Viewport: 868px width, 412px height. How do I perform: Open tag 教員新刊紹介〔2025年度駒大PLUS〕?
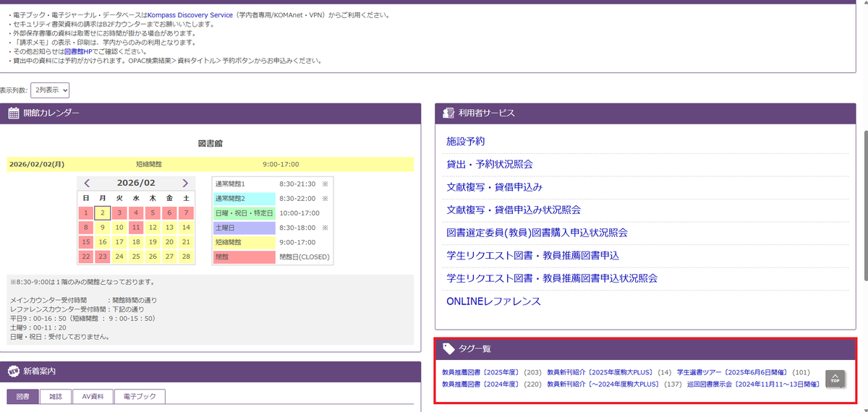coord(600,373)
